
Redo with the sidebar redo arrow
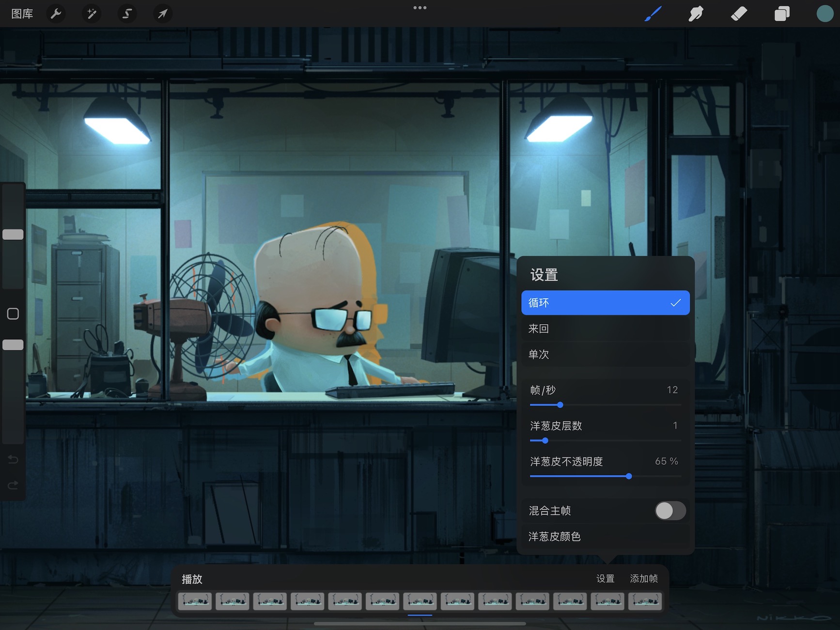click(13, 485)
